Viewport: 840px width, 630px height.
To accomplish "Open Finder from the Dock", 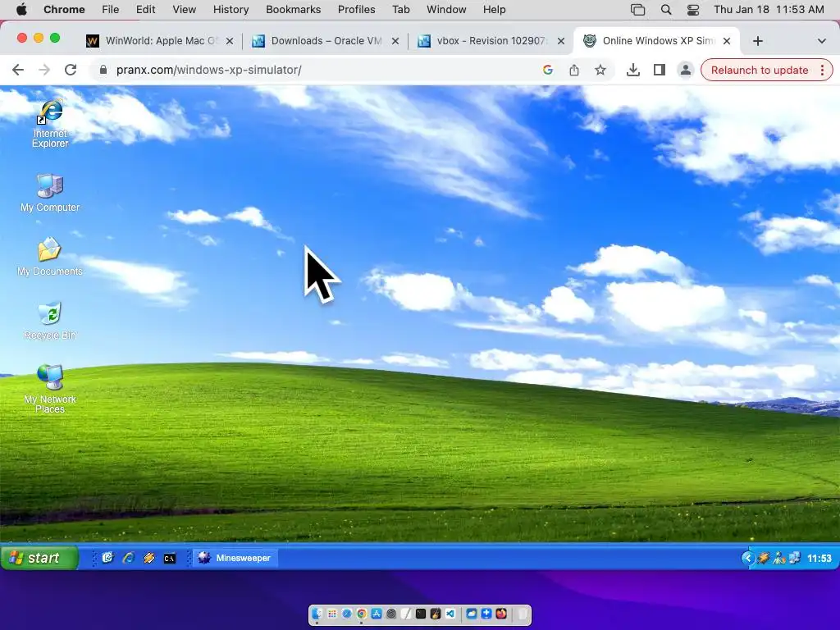I will (317, 614).
